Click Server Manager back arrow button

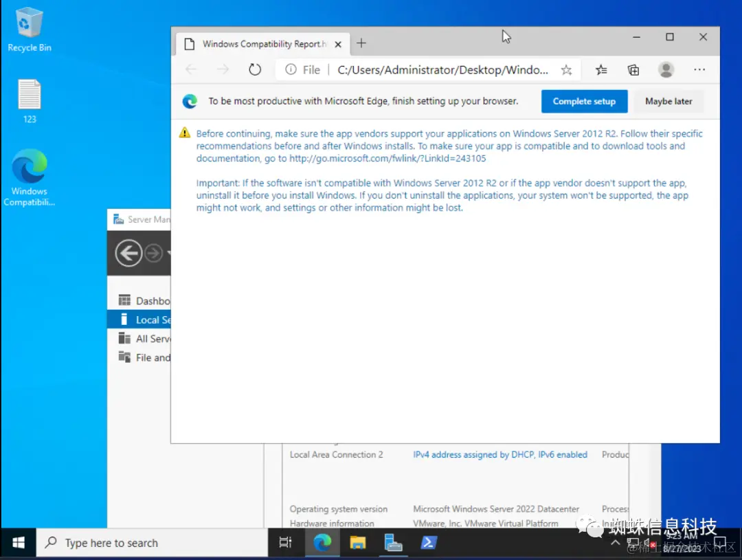pyautogui.click(x=128, y=254)
